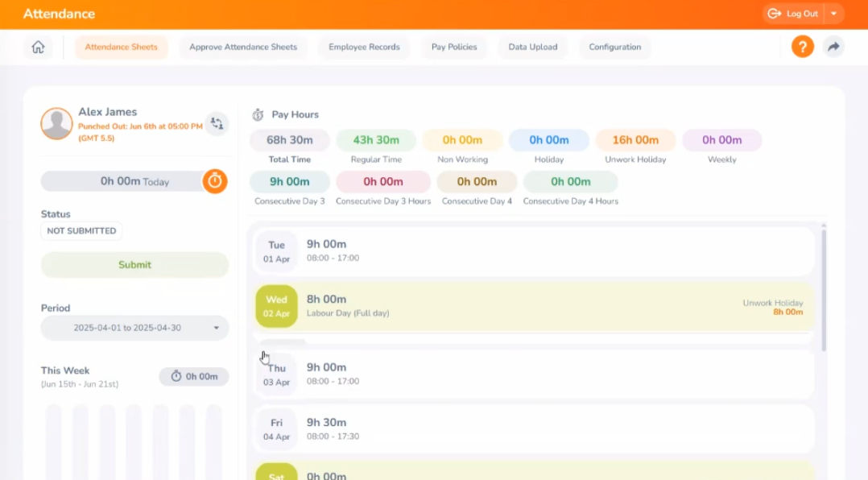This screenshot has width=868, height=480.
Task: Expand the Log Out dropdown arrow
Action: pyautogui.click(x=833, y=14)
